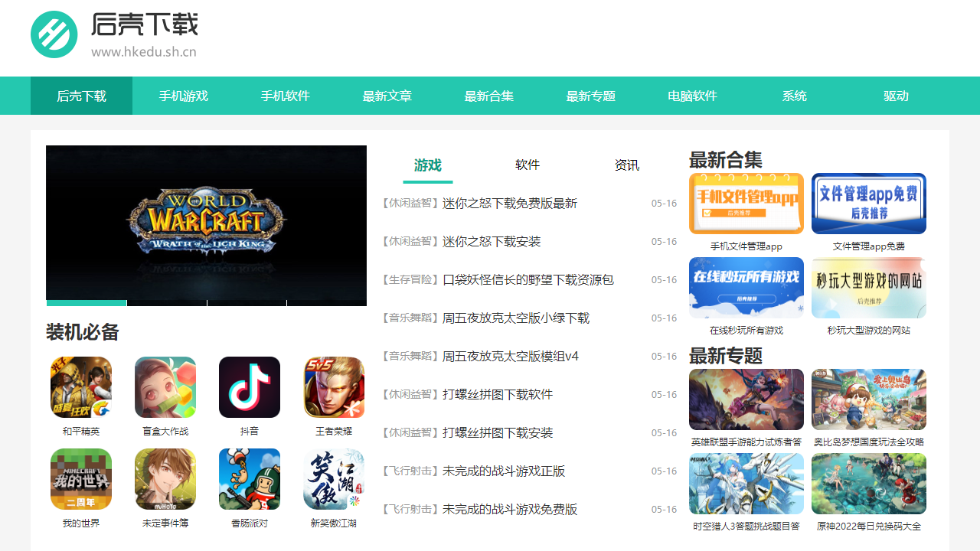Screen dimensions: 980x551
Task: Open the article 打螺丝拼图下载安装
Action: coord(498,433)
